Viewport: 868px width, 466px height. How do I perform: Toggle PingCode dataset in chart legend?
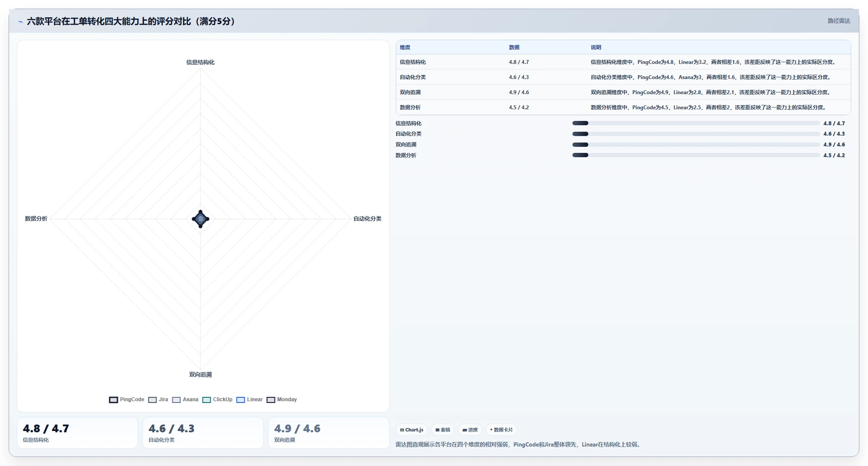[126, 399]
